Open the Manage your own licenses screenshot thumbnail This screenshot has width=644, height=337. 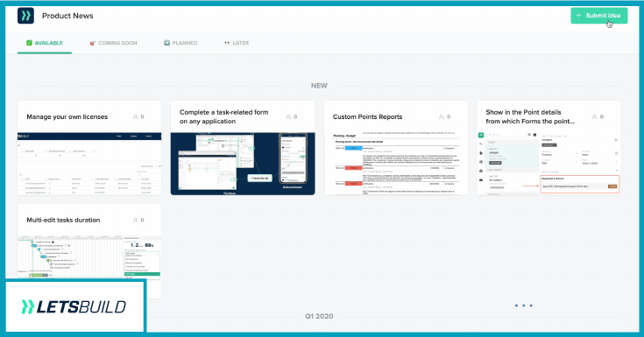(x=89, y=164)
